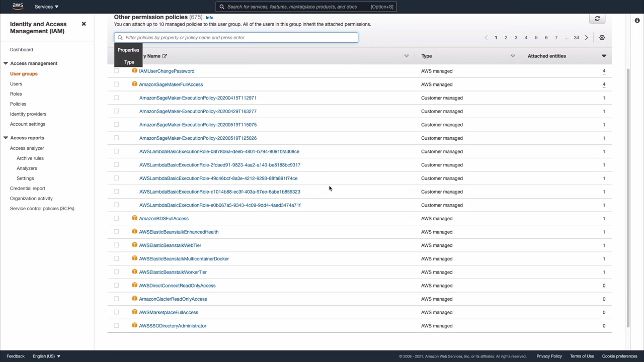644x362 pixels.
Task: Sort by Type column arrow
Action: (513, 56)
